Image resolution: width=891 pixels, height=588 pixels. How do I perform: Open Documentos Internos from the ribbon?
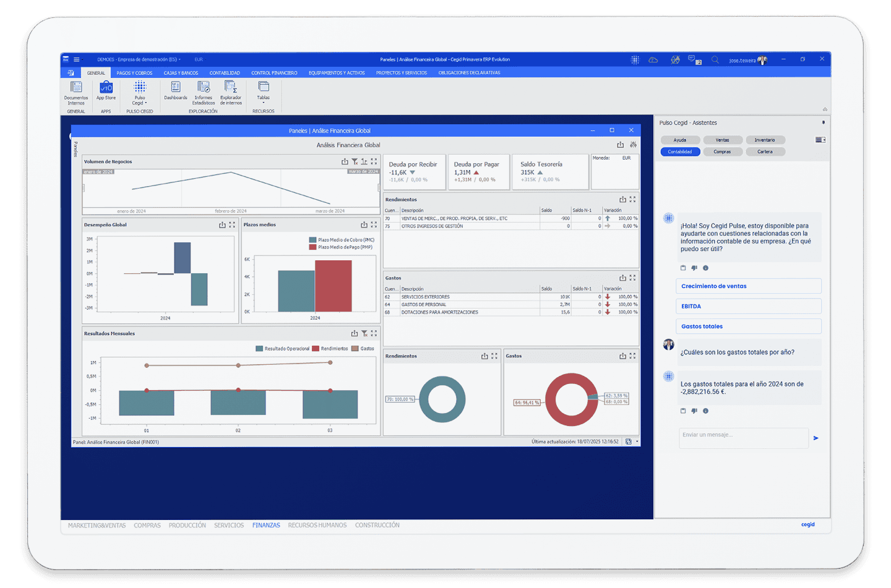coord(76,92)
